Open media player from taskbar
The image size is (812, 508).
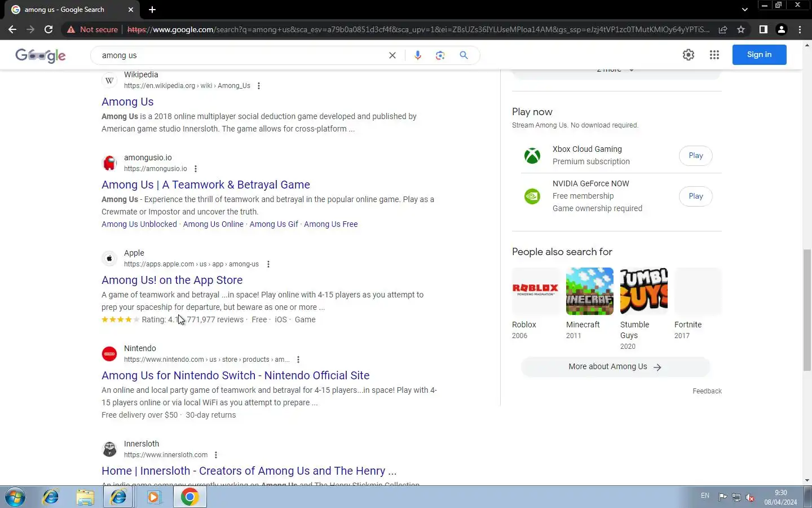pos(153,497)
